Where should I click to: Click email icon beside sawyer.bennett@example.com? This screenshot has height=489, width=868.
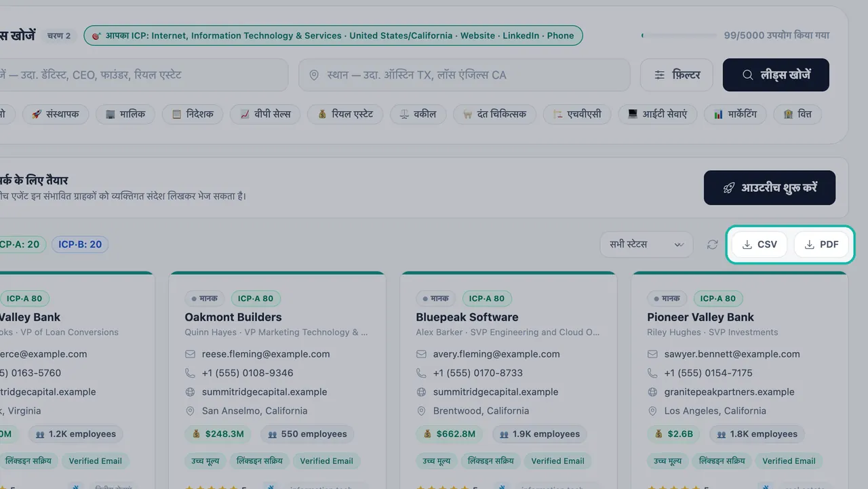652,354
